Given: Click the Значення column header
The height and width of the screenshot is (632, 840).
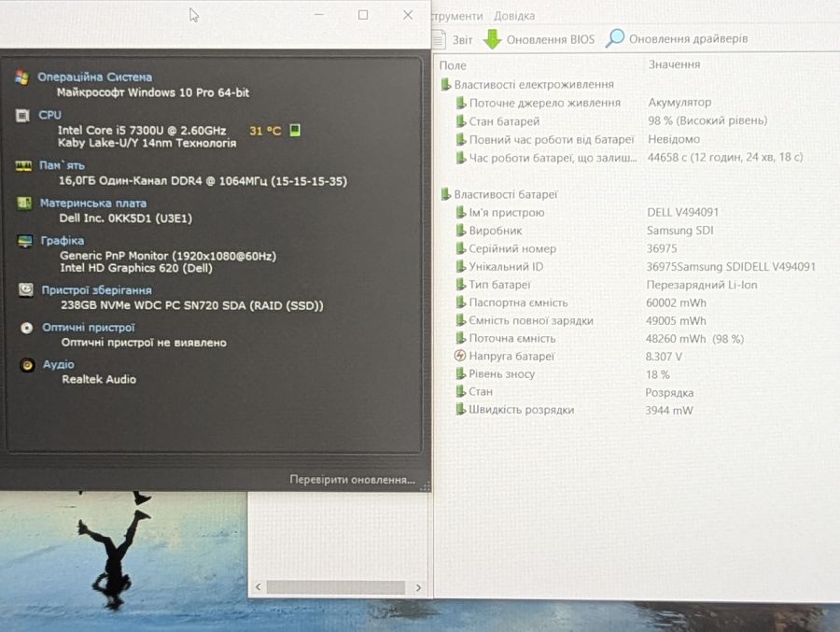Looking at the screenshot, I should coord(675,64).
